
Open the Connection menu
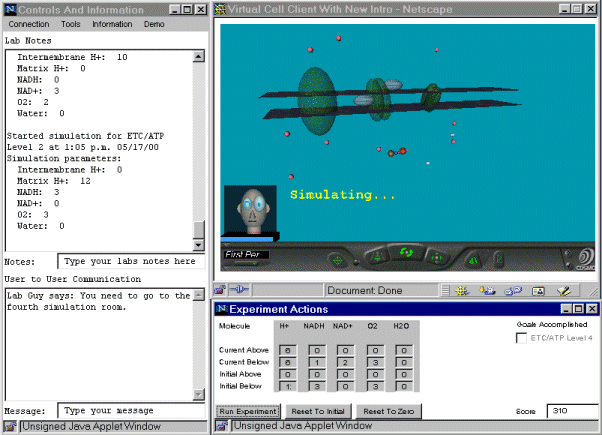[29, 23]
